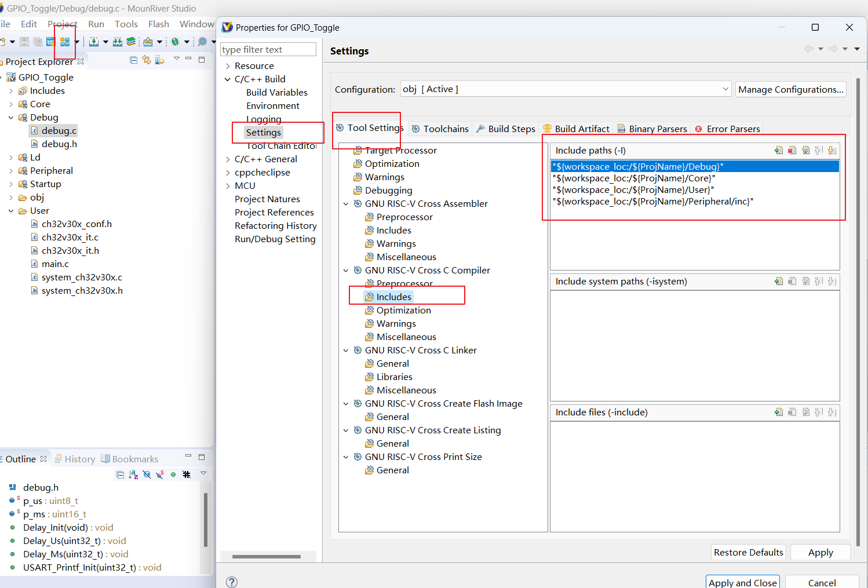868x588 pixels.
Task: Click the disabled Save disk icon
Action: (24, 42)
